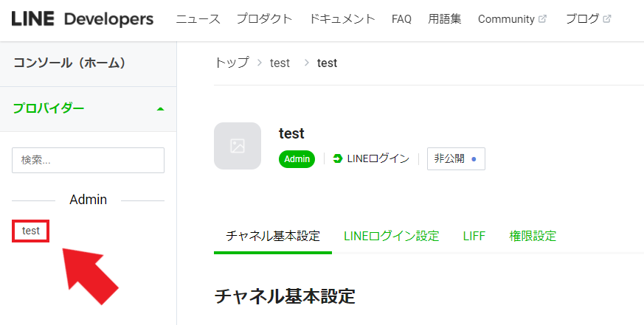Click the blue dot in 非公開 button
644x325 pixels.
coord(474,159)
